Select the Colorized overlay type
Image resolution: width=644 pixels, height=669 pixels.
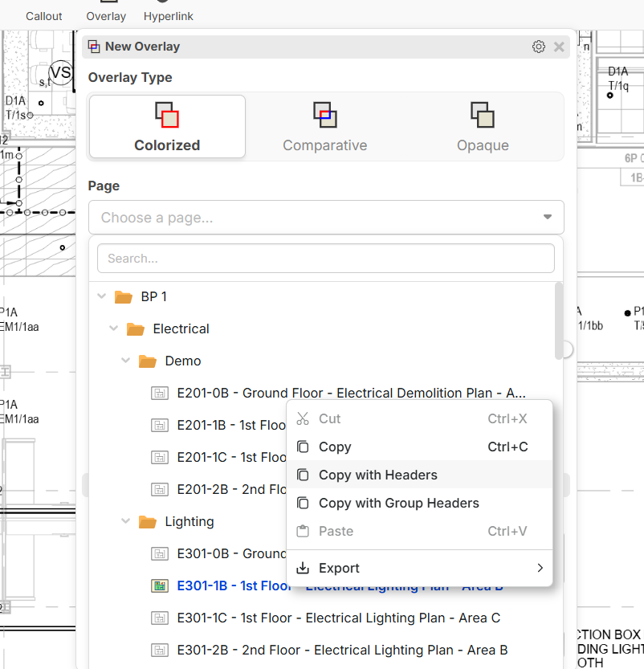(167, 127)
